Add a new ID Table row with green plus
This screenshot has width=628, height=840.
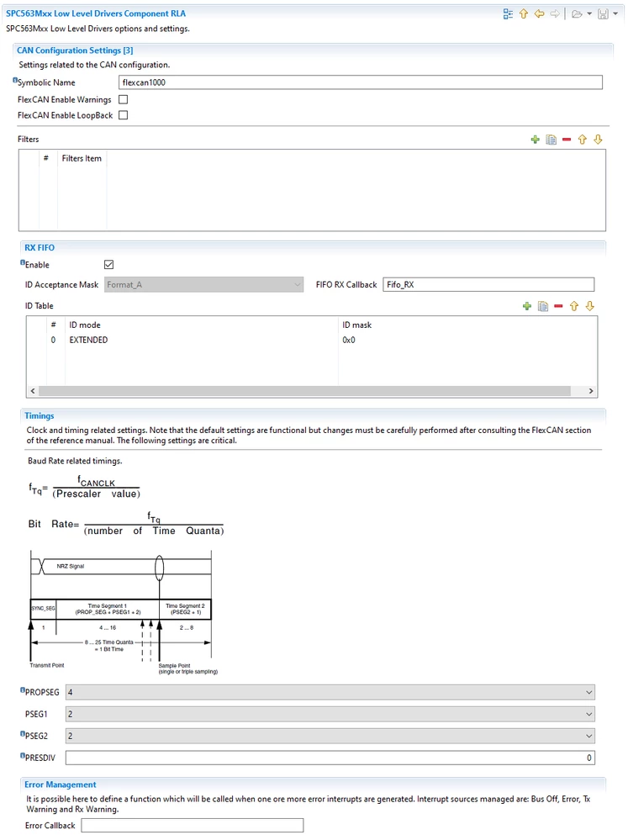point(527,306)
